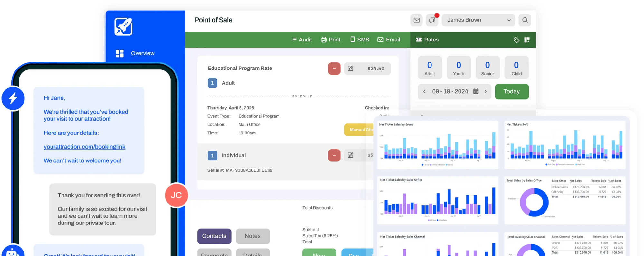
Task: Click Audit in the green toolbar
Action: tap(302, 40)
